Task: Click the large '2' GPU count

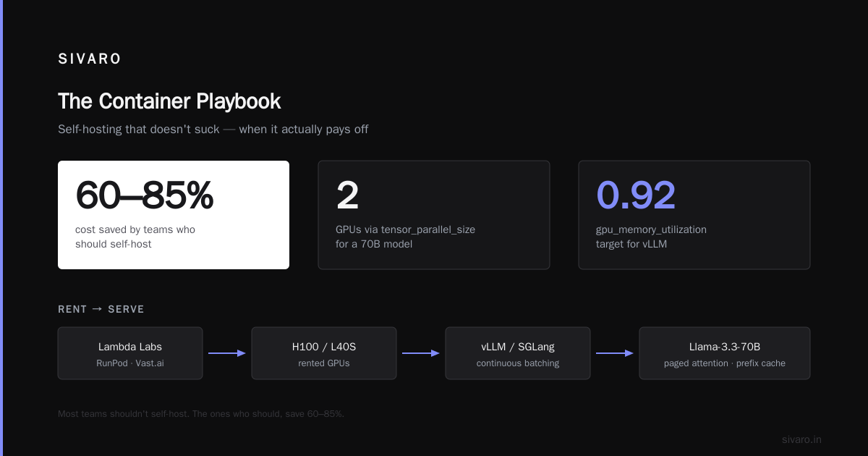Action: pyautogui.click(x=347, y=195)
